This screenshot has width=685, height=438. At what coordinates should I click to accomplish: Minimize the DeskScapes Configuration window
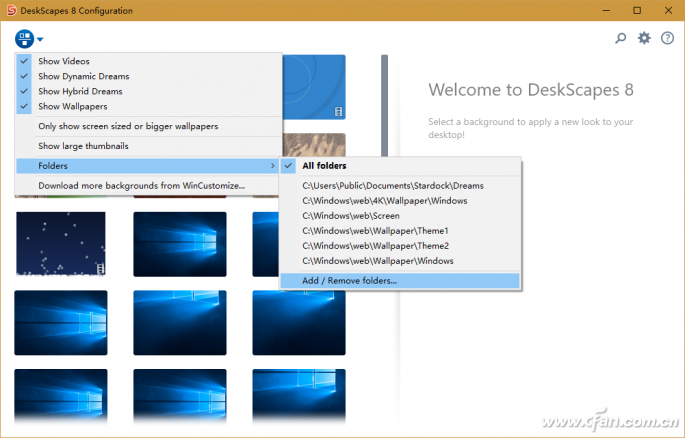click(606, 10)
